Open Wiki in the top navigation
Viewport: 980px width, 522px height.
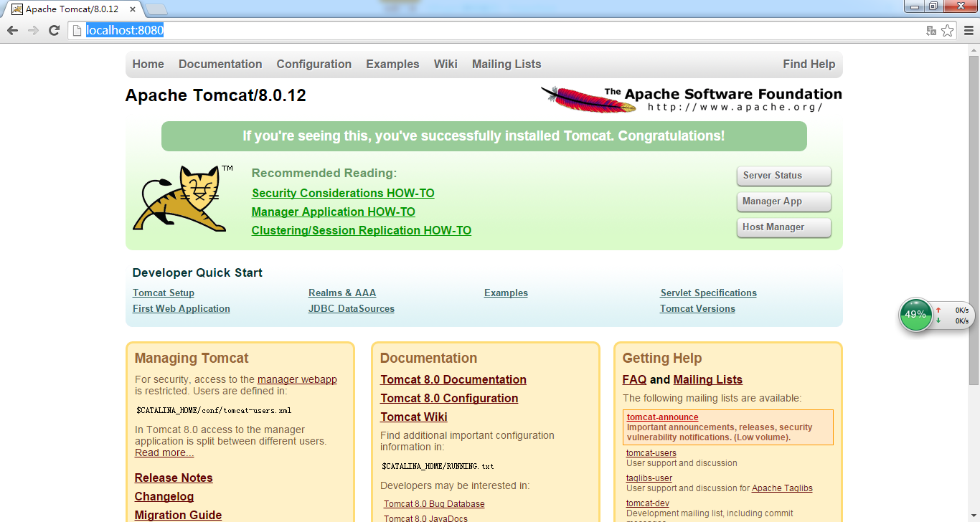pos(446,64)
